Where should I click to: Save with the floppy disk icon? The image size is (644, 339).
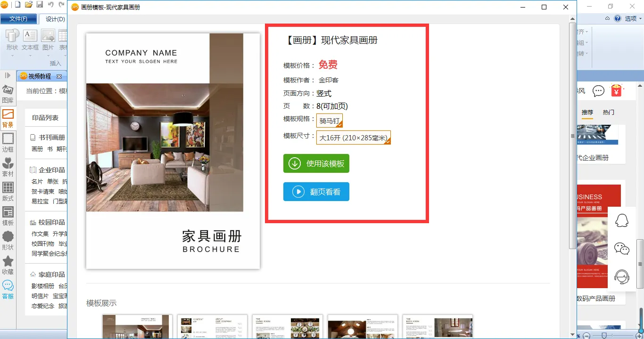[40, 5]
